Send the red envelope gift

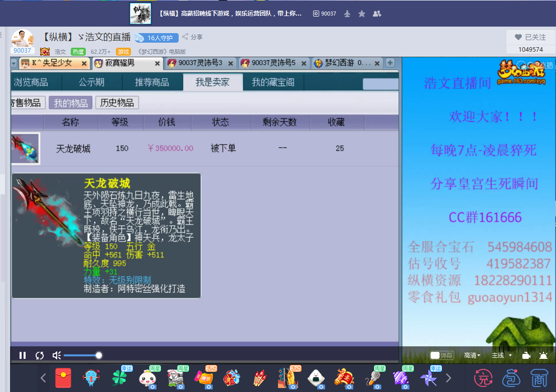pyautogui.click(x=63, y=378)
